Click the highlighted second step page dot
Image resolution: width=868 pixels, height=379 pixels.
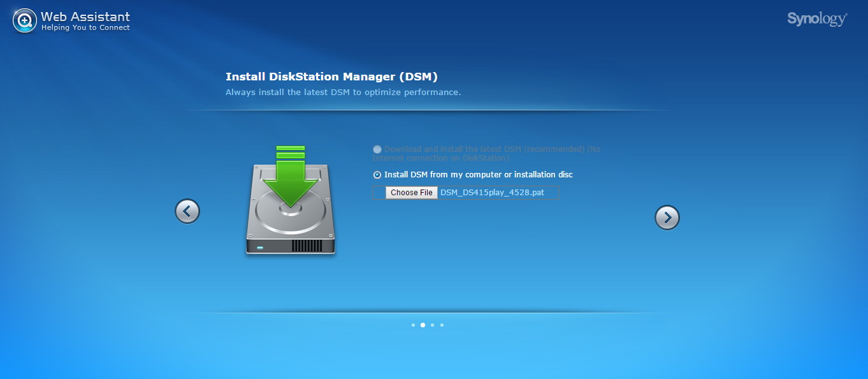(x=423, y=325)
